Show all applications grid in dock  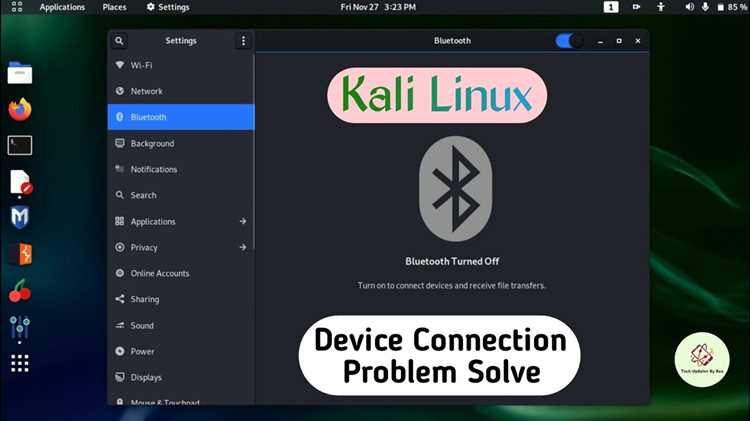click(x=20, y=364)
